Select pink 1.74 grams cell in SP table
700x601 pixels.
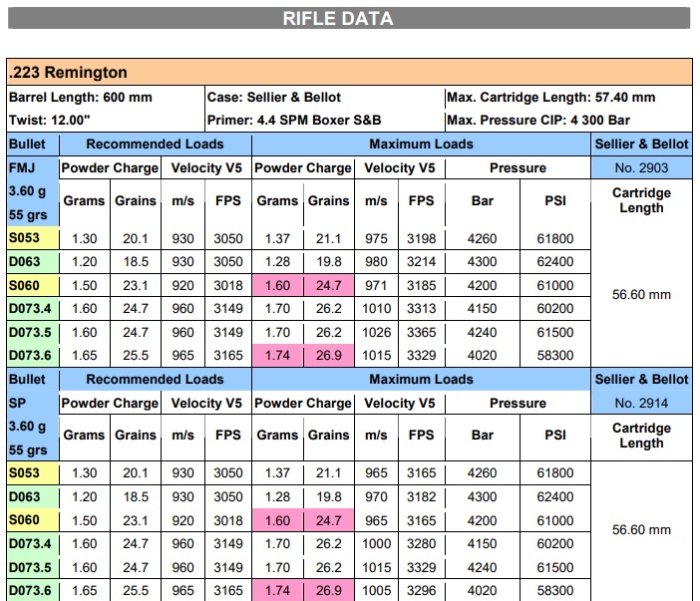click(x=277, y=591)
